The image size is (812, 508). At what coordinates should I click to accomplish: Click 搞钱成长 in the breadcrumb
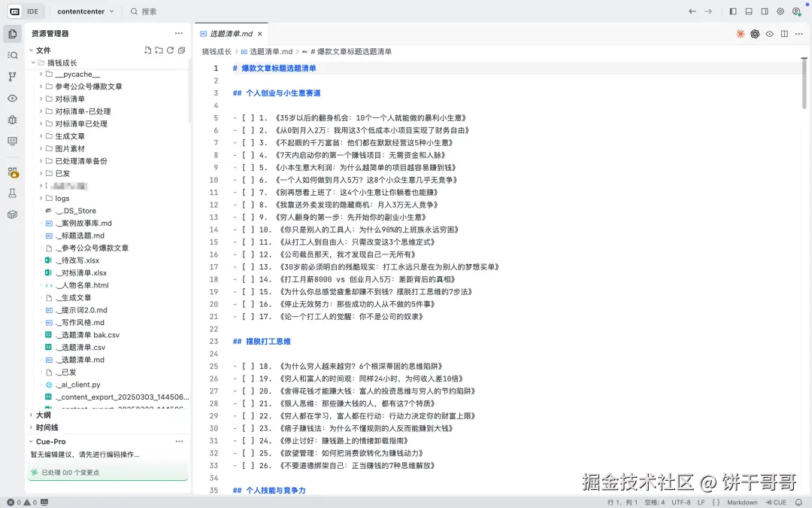click(217, 51)
